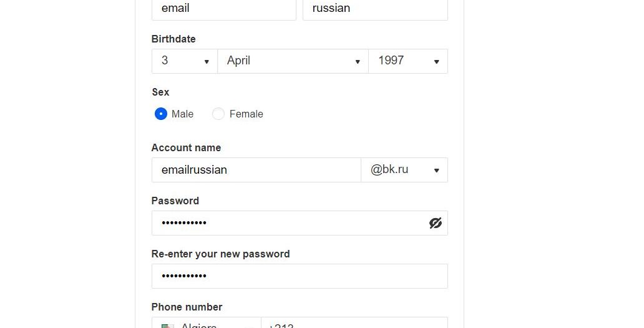Click the phone number field with +213
Screen dimensions: 644x328
tap(354, 323)
